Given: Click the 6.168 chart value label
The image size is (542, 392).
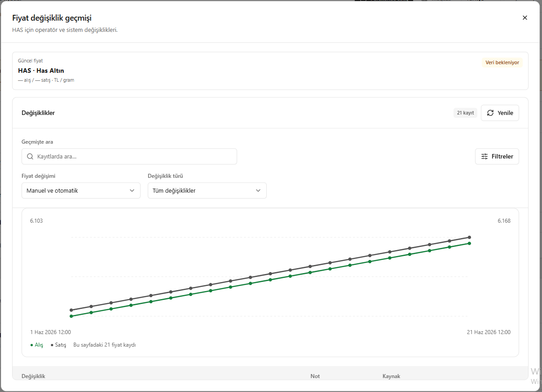Looking at the screenshot, I should [x=504, y=220].
